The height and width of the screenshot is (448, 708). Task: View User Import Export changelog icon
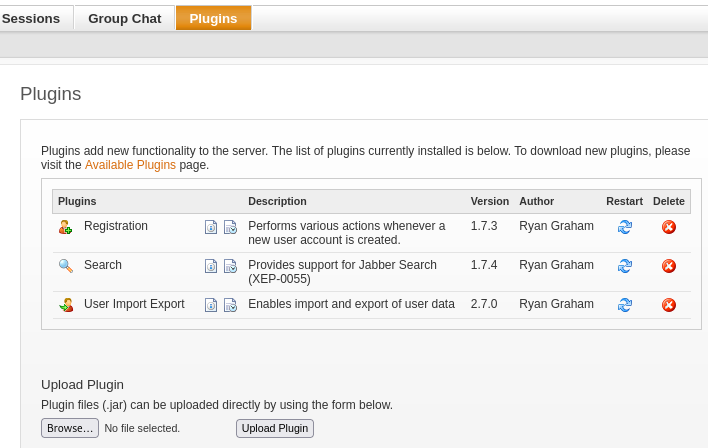tap(230, 305)
